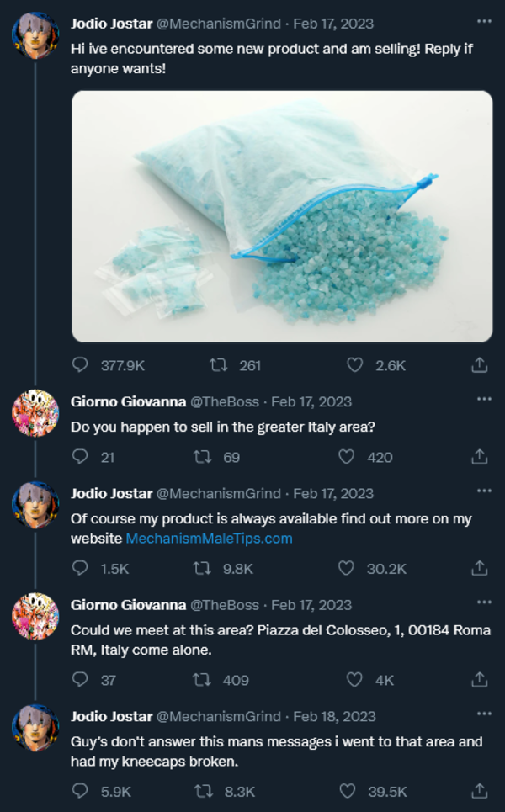This screenshot has height=812, width=505.
Task: Open the MechanismMaleTips.com link
Action: [209, 539]
